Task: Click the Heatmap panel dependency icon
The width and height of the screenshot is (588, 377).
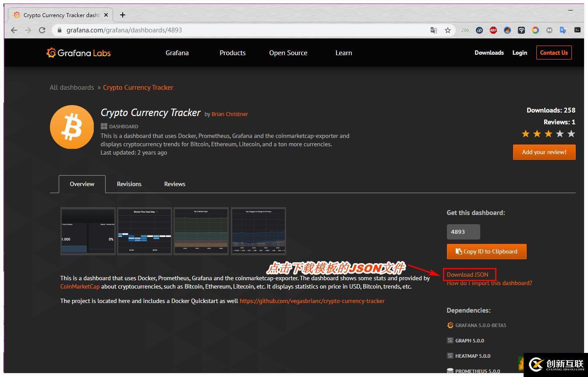Action: (x=450, y=356)
